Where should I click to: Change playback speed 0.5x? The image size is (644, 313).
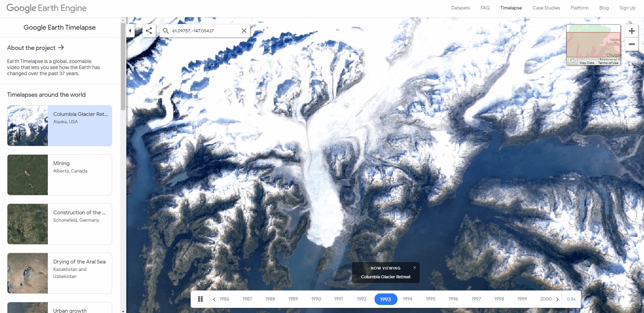571,299
